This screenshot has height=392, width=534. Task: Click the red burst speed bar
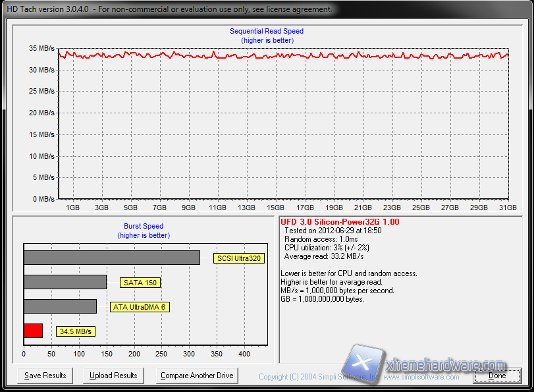coord(33,331)
